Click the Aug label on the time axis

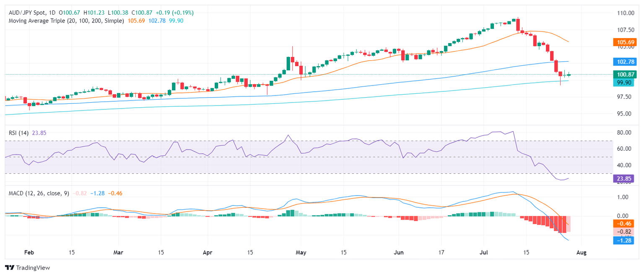[x=581, y=253]
